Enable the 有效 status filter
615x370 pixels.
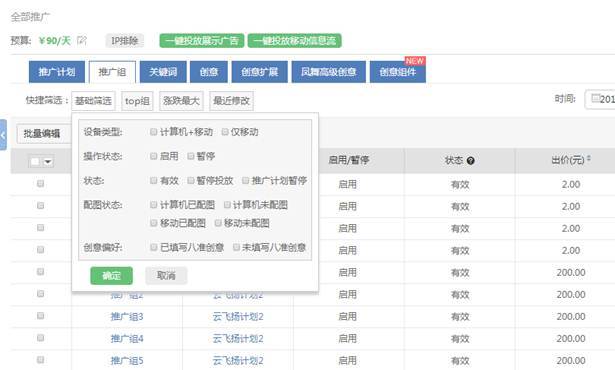(x=154, y=180)
